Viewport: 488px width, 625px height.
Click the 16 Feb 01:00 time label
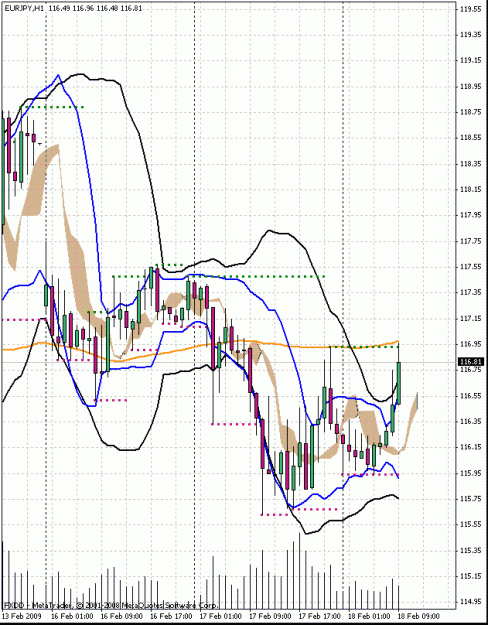pyautogui.click(x=70, y=616)
